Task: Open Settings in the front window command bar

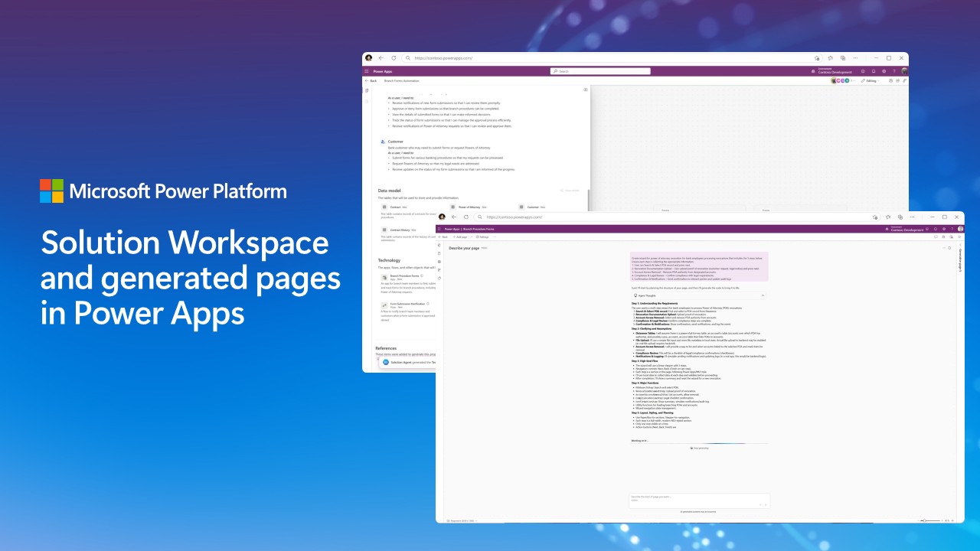Action: [482, 237]
